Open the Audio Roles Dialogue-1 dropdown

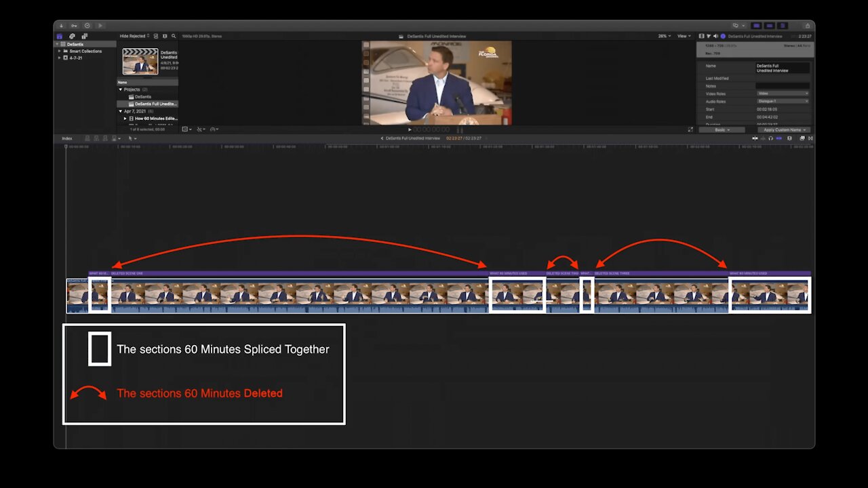[783, 101]
